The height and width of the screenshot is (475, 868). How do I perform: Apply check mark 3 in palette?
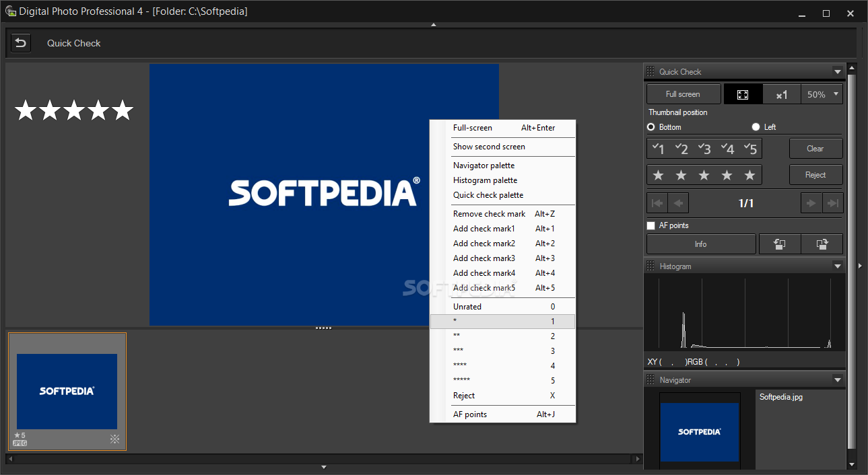pos(704,149)
